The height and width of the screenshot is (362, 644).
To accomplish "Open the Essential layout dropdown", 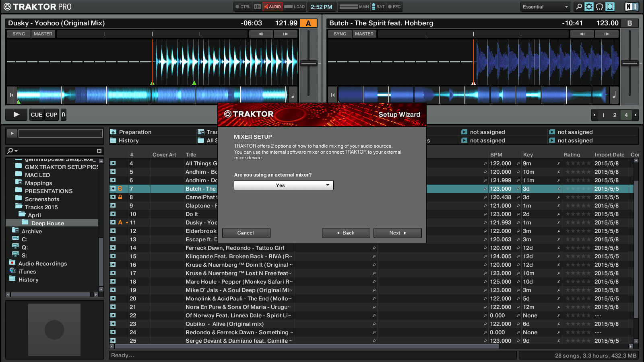I will click(x=545, y=6).
